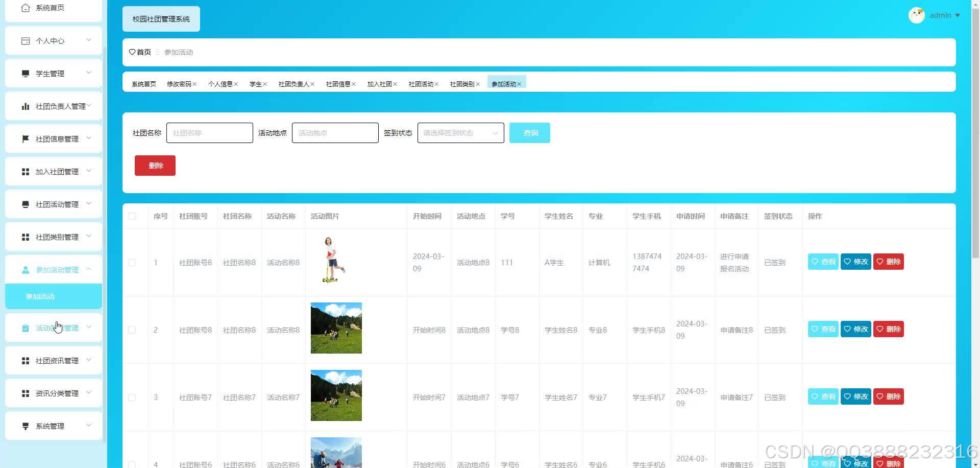This screenshot has height=468, width=980.
Task: Click the admin avatar picture
Action: (x=917, y=15)
